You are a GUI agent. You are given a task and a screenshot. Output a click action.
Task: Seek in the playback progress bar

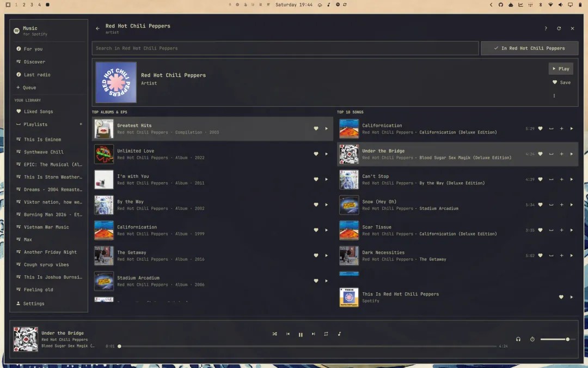click(308, 346)
